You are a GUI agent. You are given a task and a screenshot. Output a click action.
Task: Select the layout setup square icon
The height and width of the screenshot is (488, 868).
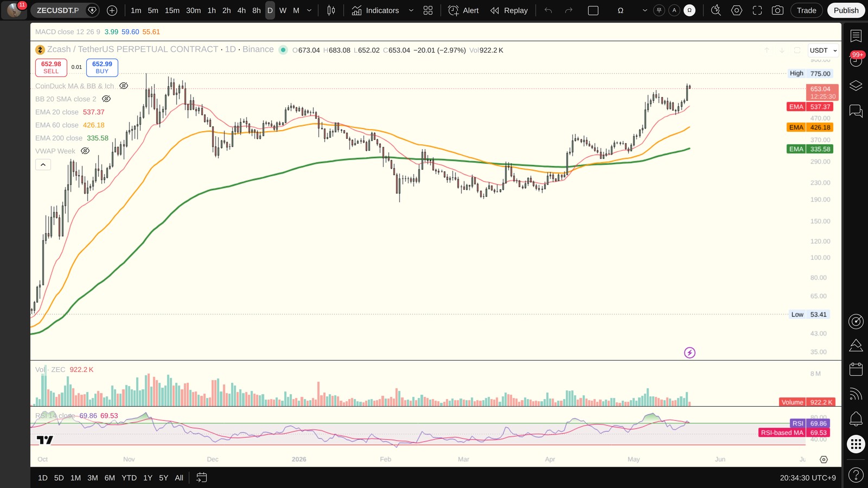click(x=593, y=10)
